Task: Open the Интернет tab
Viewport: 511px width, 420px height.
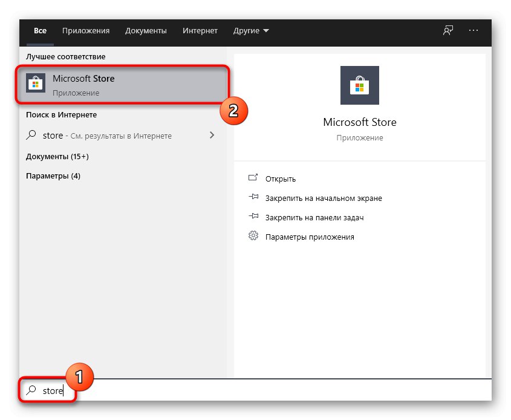Action: pyautogui.click(x=200, y=31)
